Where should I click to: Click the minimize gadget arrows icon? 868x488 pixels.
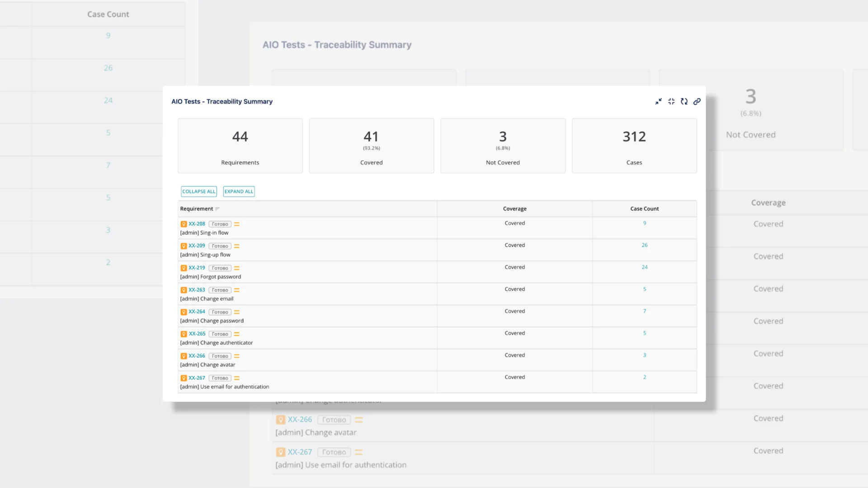(658, 102)
